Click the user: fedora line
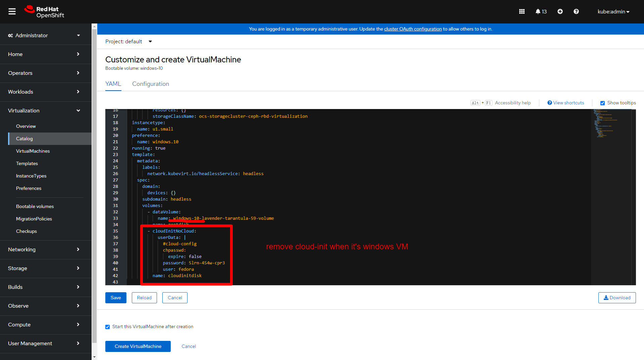The height and width of the screenshot is (360, 644). (x=178, y=269)
